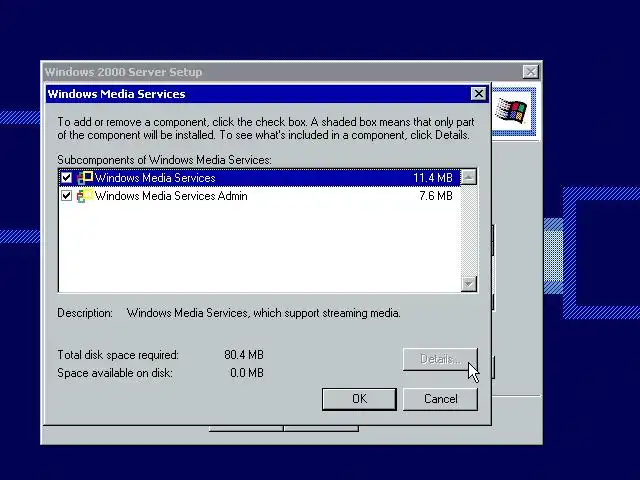Click the 7.6 MB size value

[x=436, y=196]
